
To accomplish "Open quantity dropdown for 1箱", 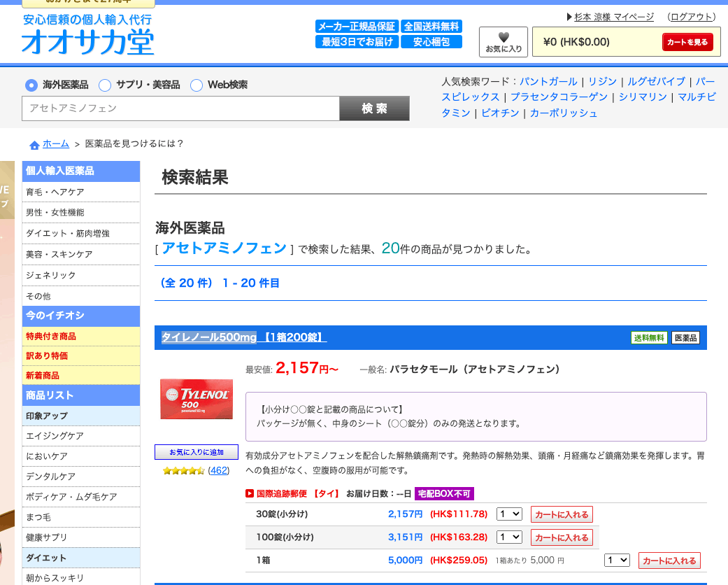I will [617, 561].
